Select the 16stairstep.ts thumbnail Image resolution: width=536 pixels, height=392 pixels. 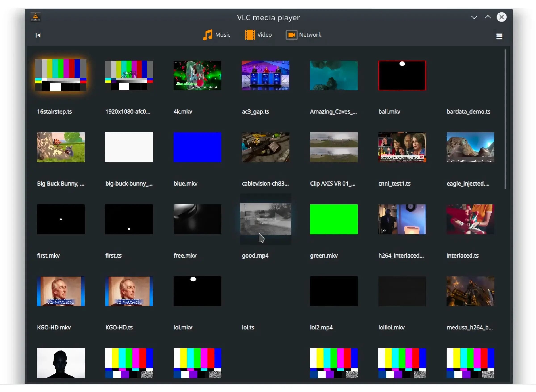pos(61,75)
